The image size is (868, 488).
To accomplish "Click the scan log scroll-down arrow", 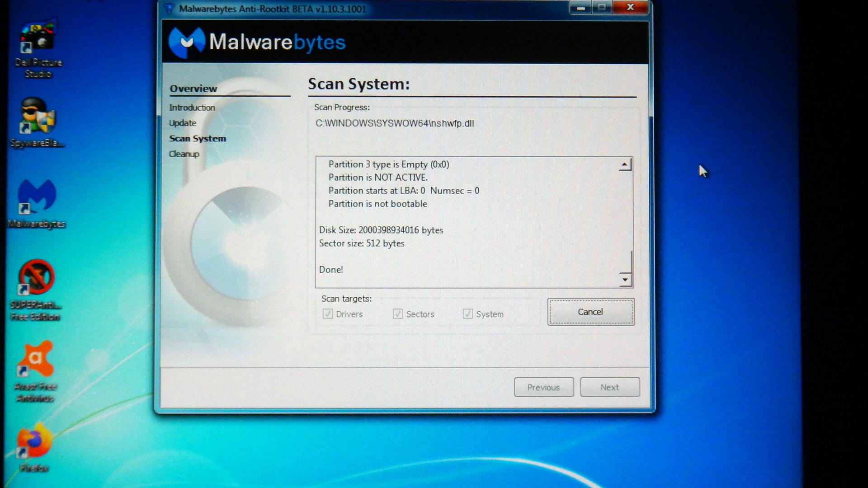I will 625,280.
